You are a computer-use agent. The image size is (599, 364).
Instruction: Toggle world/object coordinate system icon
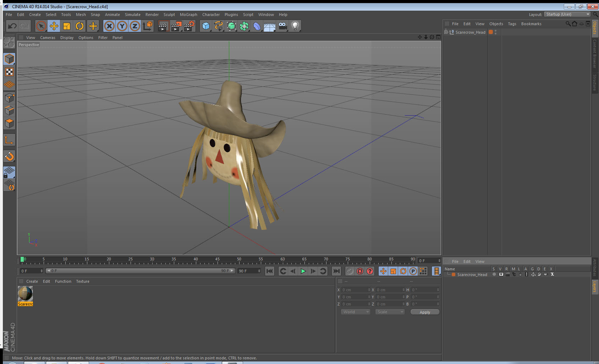click(x=148, y=26)
